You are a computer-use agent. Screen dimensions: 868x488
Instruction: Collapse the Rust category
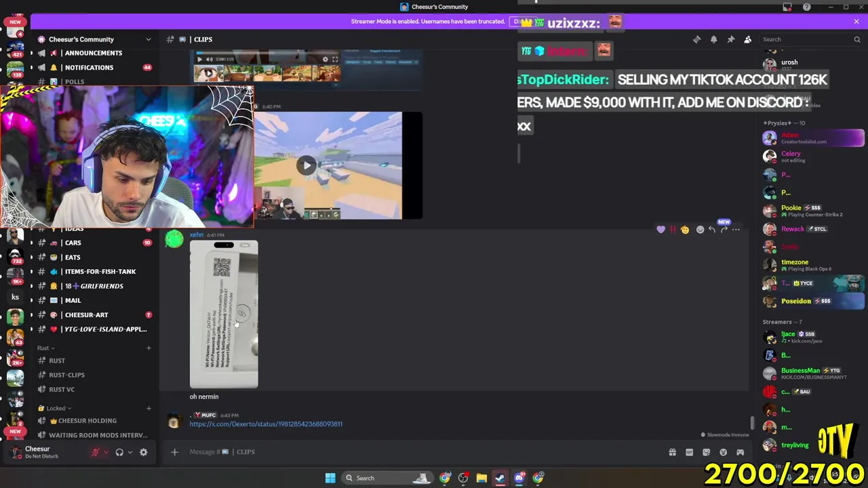coord(46,348)
